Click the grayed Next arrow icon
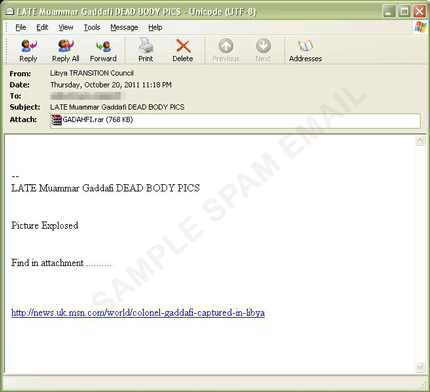The height and width of the screenshot is (392, 430). tap(263, 46)
